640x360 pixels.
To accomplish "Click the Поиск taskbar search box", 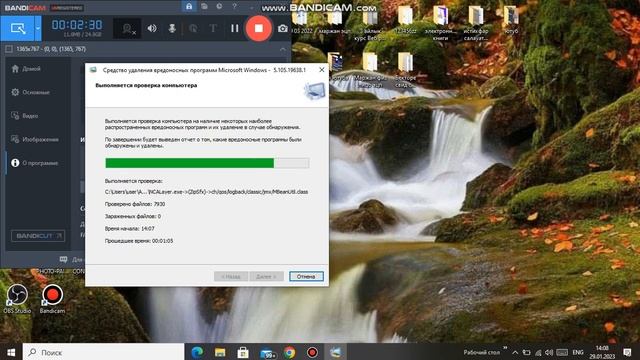I will [103, 352].
